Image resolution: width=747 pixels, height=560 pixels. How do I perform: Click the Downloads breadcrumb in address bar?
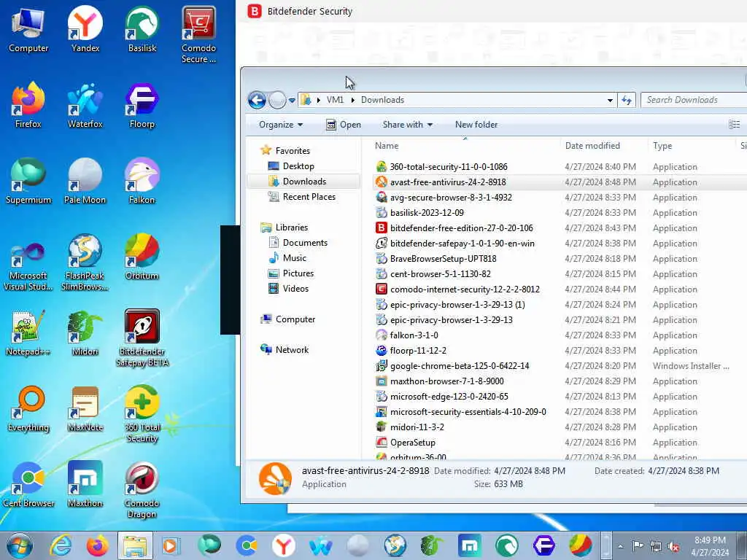pyautogui.click(x=382, y=100)
